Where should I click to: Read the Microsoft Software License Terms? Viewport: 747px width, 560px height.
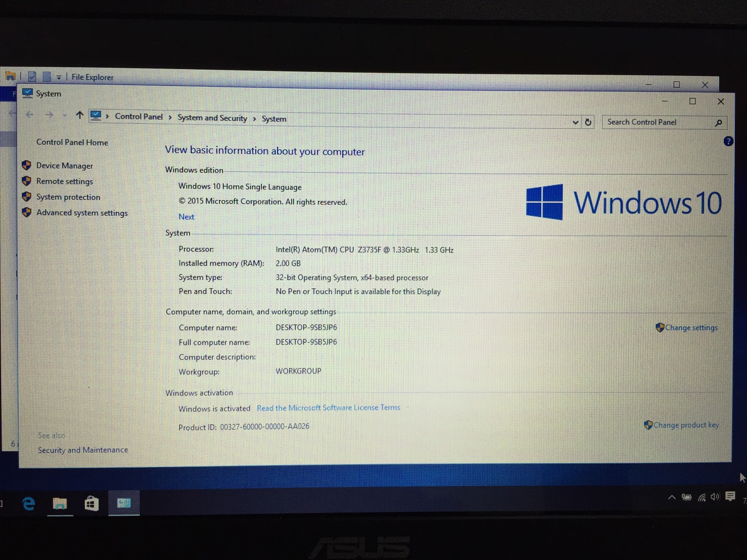click(328, 407)
